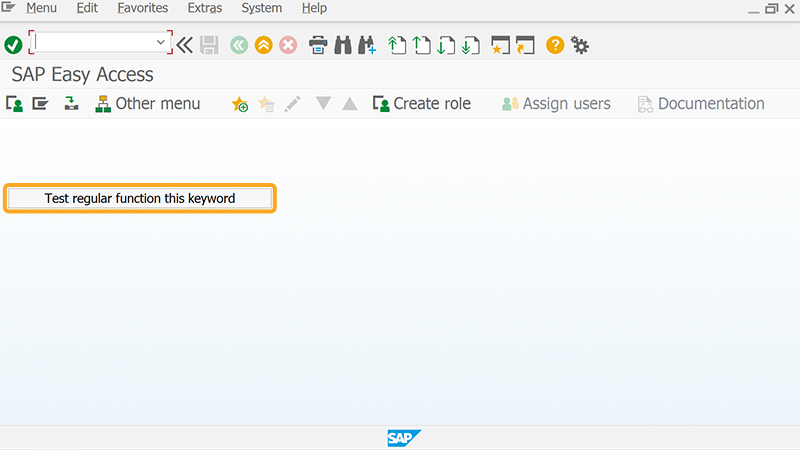Click Add to Favorites star icon

[240, 104]
